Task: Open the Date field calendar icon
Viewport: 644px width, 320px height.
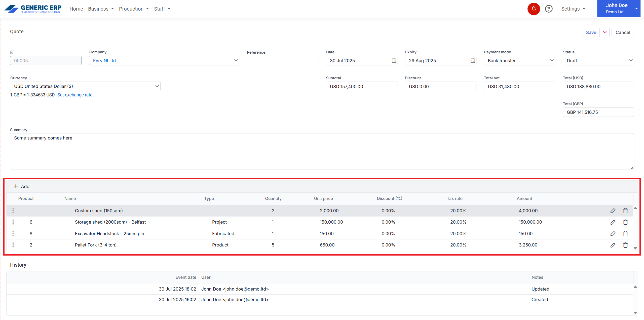Action: [x=394, y=61]
